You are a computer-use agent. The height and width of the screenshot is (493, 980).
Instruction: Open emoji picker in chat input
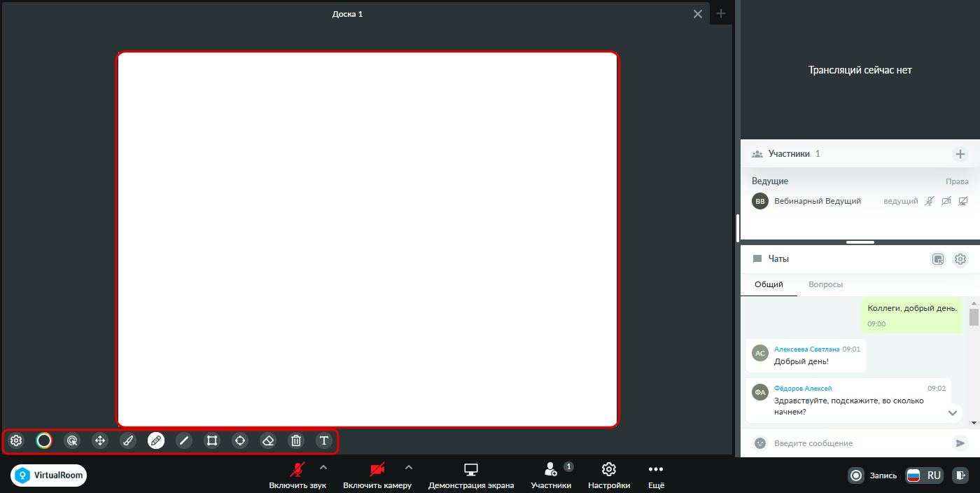[x=759, y=443]
